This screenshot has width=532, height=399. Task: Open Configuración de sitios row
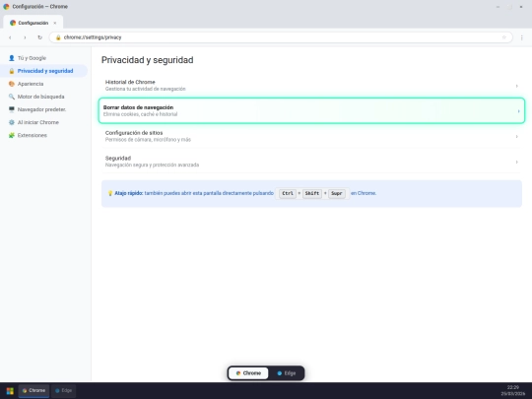point(311,136)
